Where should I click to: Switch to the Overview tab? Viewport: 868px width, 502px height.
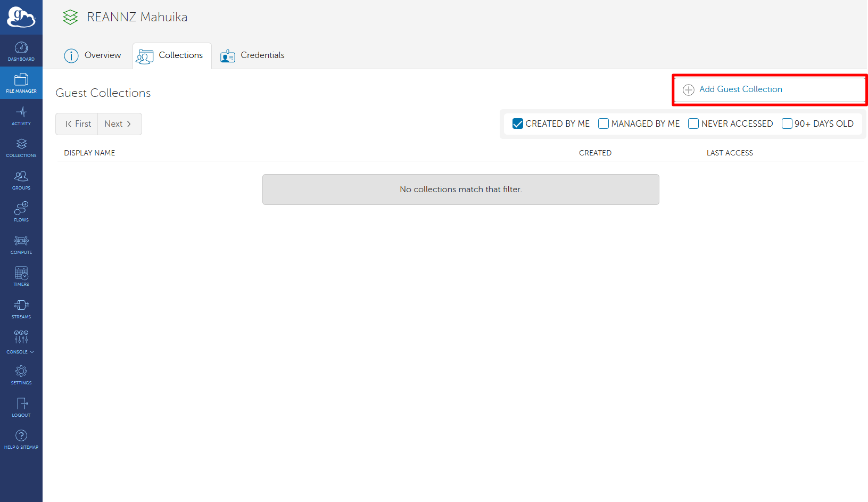[93, 55]
